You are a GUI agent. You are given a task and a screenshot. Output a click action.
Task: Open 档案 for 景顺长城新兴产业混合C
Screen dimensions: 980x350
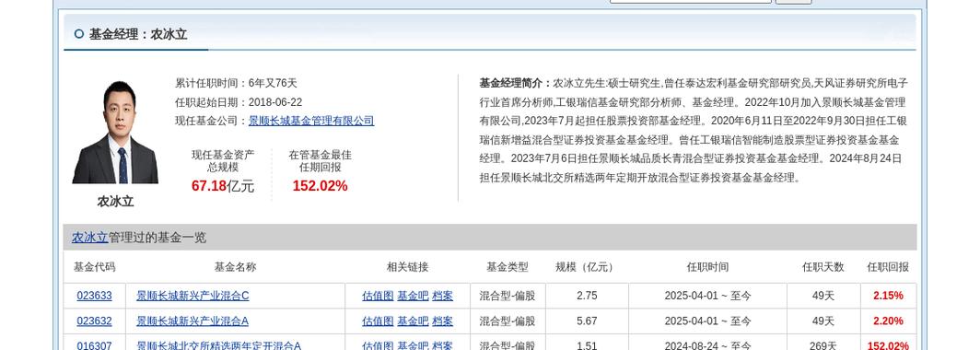coord(442,296)
